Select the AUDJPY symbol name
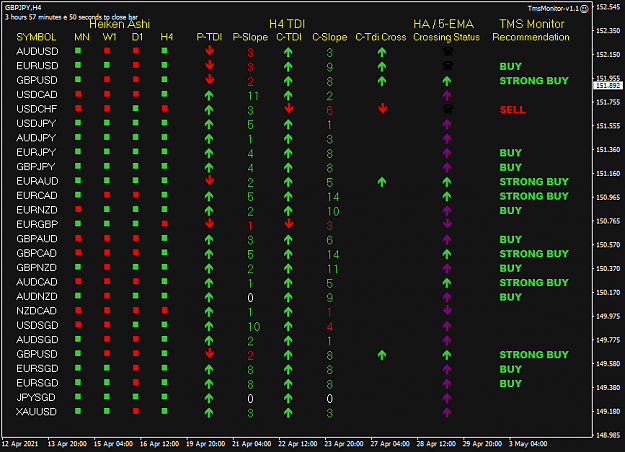 [36, 138]
